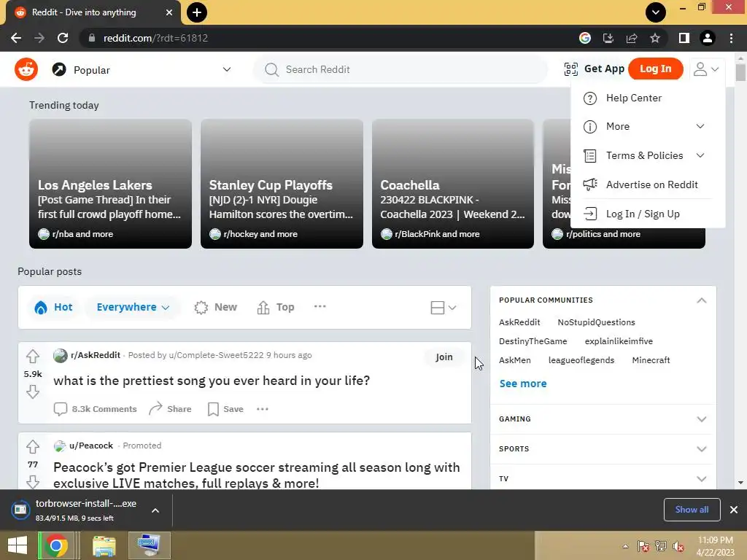Share this page icon in address bar
Screen dimensions: 747x560
click(x=632, y=38)
